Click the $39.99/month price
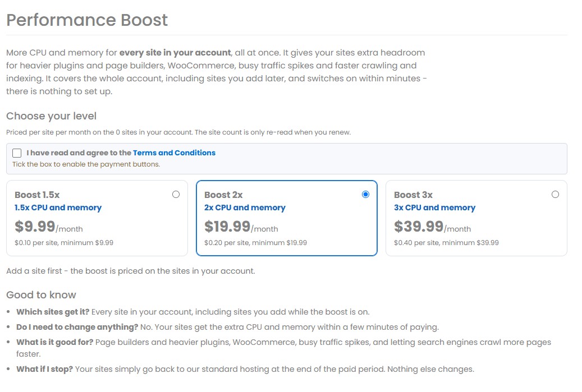Viewport: 582px width, 392px height. coord(432,227)
